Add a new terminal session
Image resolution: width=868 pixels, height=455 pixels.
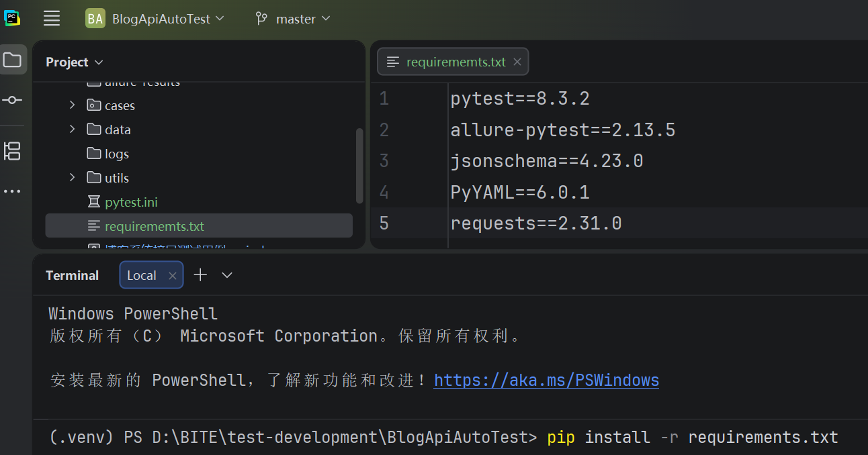[x=200, y=274]
